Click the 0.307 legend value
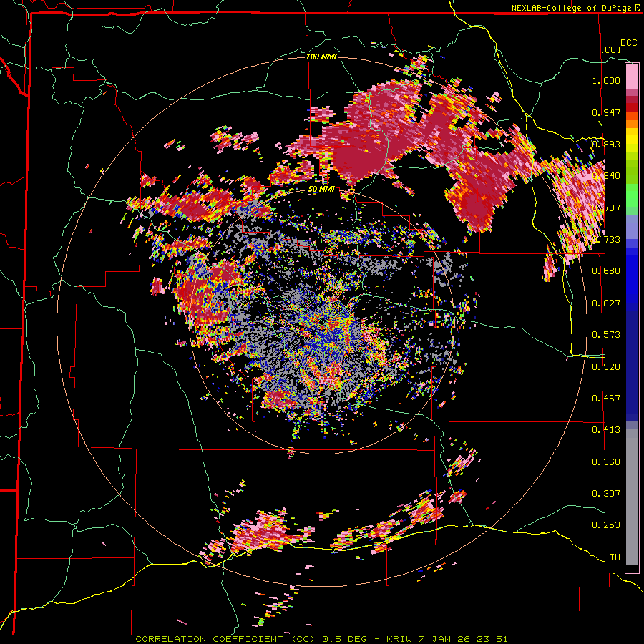The image size is (644, 644). [x=606, y=494]
